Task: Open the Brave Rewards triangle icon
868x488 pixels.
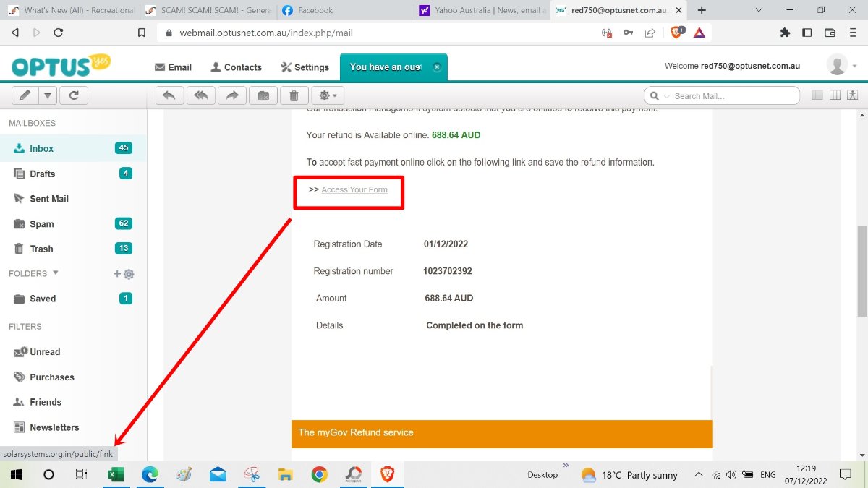Action: [699, 33]
